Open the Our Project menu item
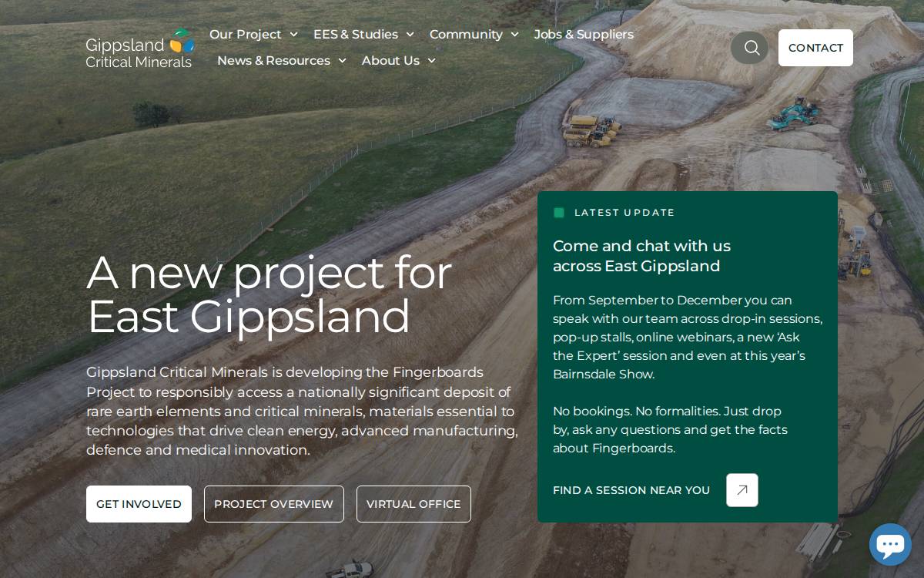The height and width of the screenshot is (578, 924). click(x=246, y=35)
